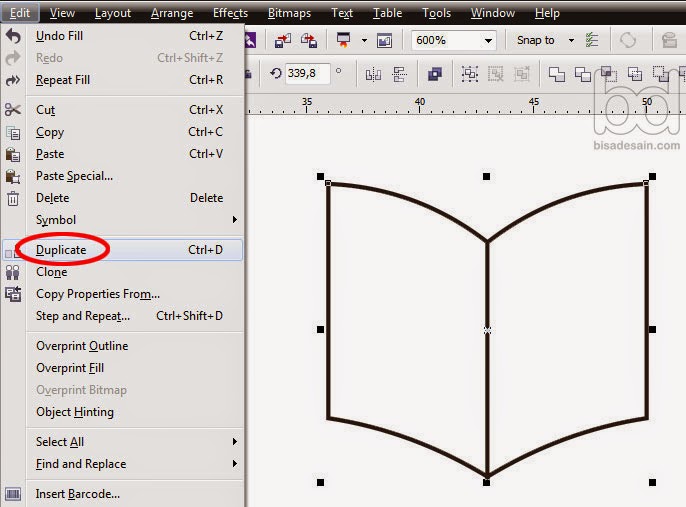Click the Copy Properties From icon
Viewport: 686px width, 507px height.
point(13,294)
